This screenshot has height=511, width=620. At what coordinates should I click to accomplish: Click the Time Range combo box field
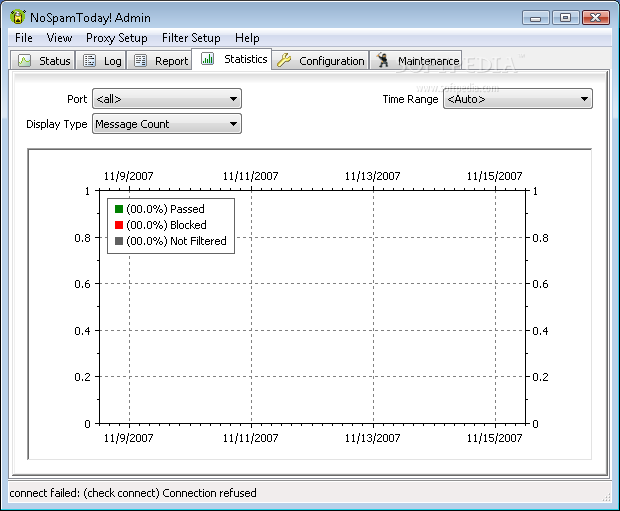click(x=518, y=99)
